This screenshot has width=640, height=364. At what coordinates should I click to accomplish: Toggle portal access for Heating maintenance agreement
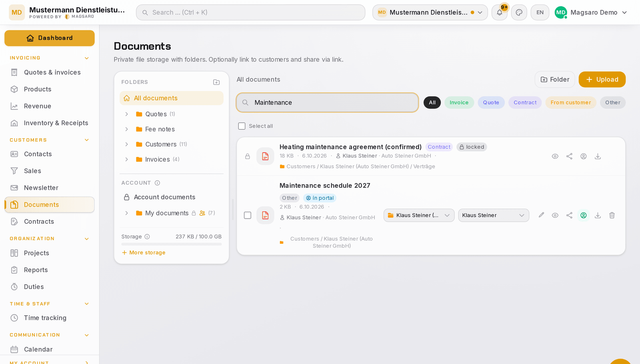click(x=584, y=156)
